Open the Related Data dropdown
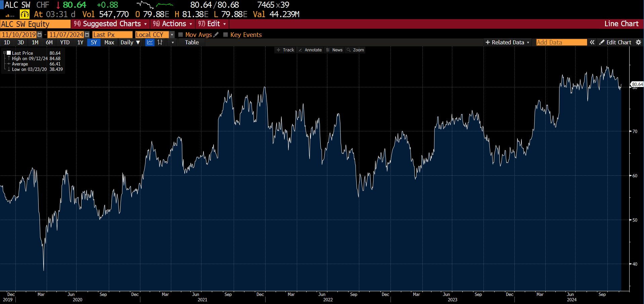 507,42
